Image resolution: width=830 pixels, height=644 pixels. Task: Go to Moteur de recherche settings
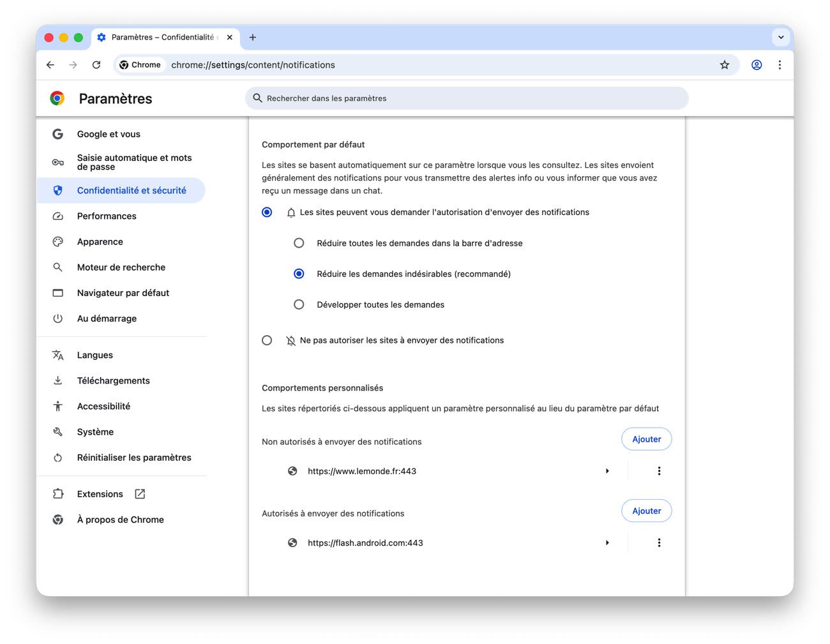coord(121,267)
